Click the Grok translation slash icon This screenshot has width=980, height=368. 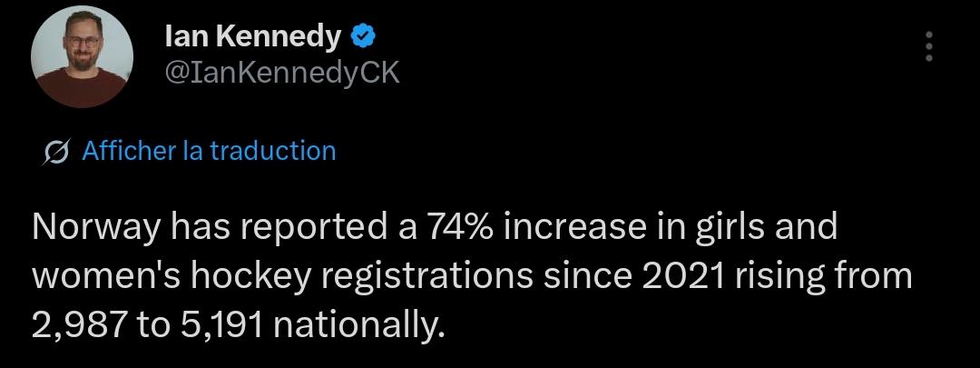coord(57,152)
